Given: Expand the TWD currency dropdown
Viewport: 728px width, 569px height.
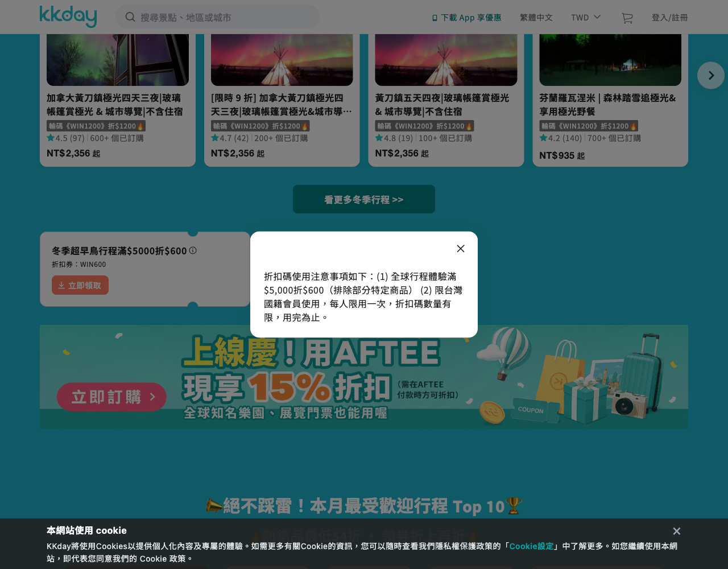Looking at the screenshot, I should [586, 18].
